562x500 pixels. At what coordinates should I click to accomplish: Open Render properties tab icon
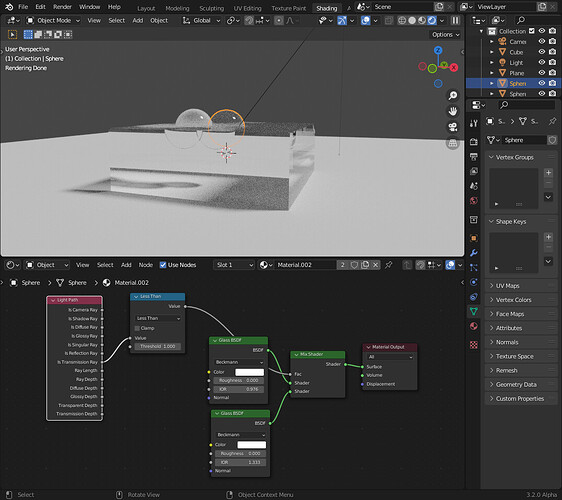pos(473,142)
